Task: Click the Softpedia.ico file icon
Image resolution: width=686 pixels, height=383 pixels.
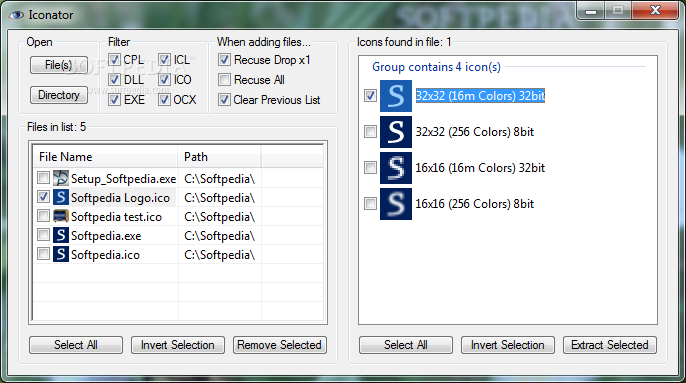Action: [61, 254]
